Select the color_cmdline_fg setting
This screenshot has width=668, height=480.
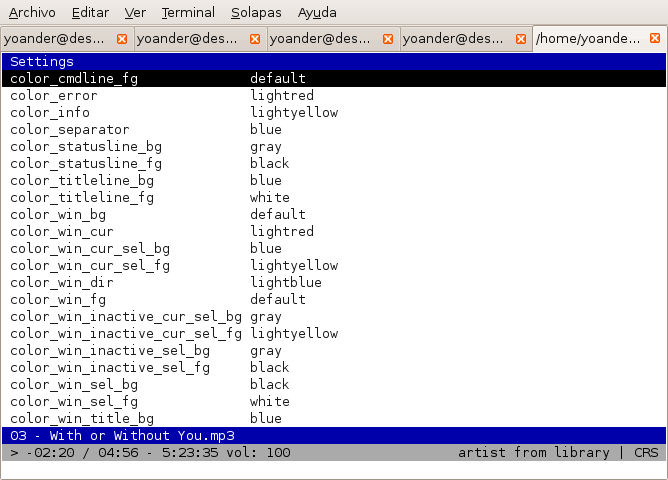[334, 78]
